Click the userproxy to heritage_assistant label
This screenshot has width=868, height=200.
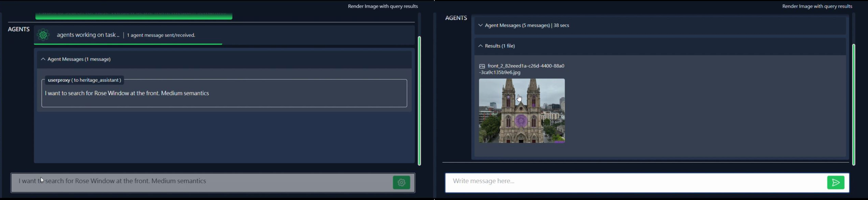(x=84, y=80)
